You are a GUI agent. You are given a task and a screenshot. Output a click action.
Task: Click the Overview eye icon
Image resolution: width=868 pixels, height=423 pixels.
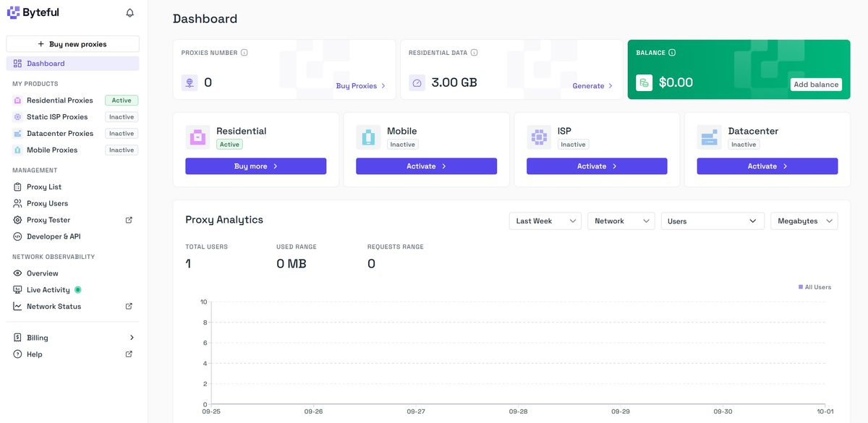tap(18, 273)
